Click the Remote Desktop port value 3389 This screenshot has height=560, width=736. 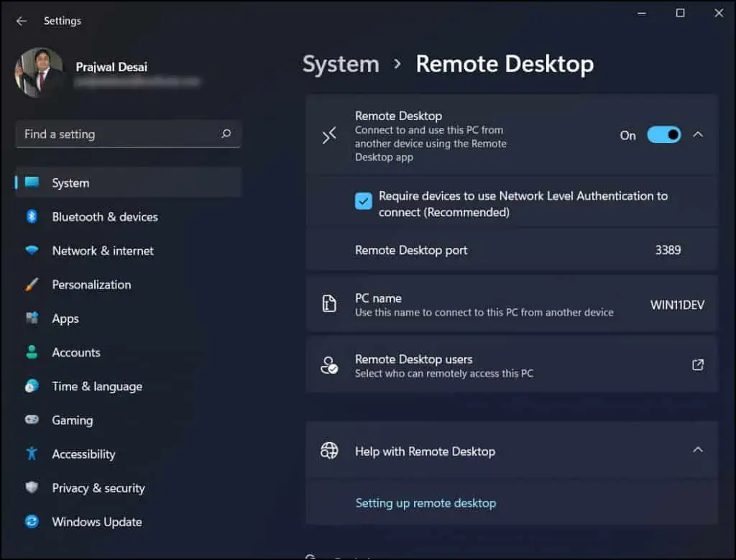[668, 249]
